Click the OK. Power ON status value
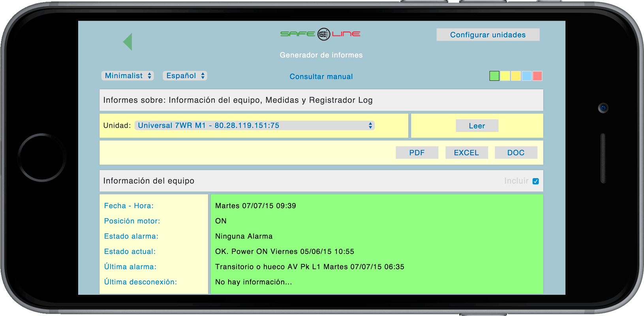Image resolution: width=644 pixels, height=316 pixels. pos(285,252)
